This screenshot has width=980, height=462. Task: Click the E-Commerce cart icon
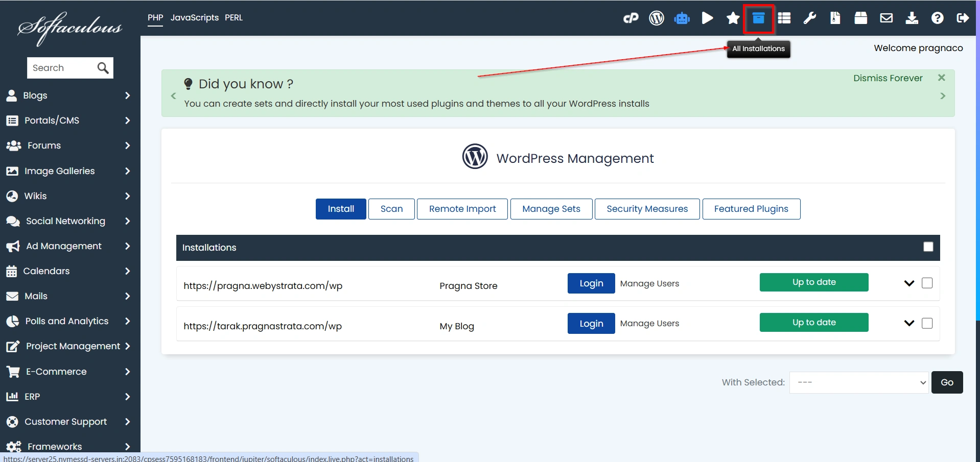coord(13,372)
